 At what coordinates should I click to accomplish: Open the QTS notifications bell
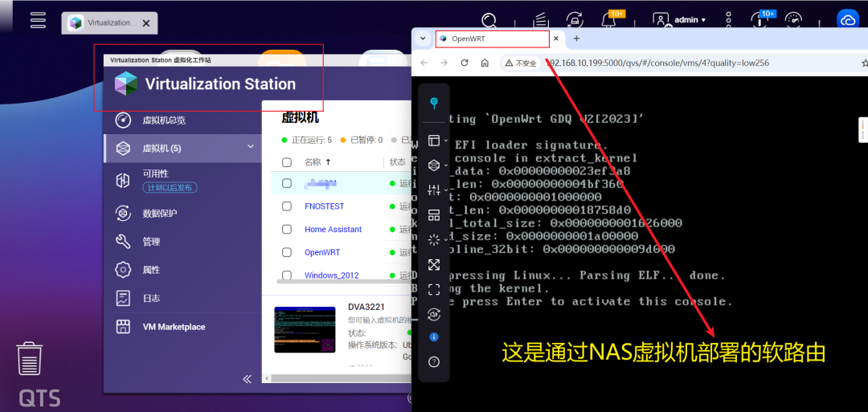(609, 20)
